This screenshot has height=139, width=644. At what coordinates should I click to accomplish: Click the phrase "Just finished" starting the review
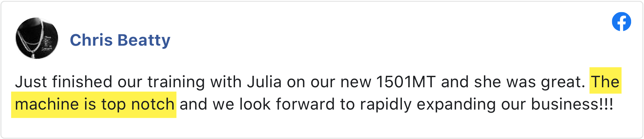coord(64,82)
